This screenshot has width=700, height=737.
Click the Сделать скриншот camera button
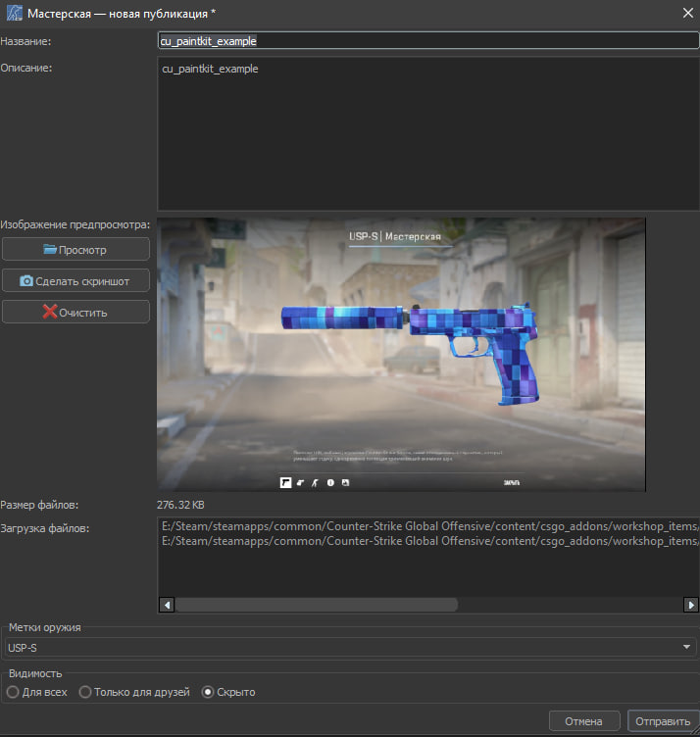[75, 281]
